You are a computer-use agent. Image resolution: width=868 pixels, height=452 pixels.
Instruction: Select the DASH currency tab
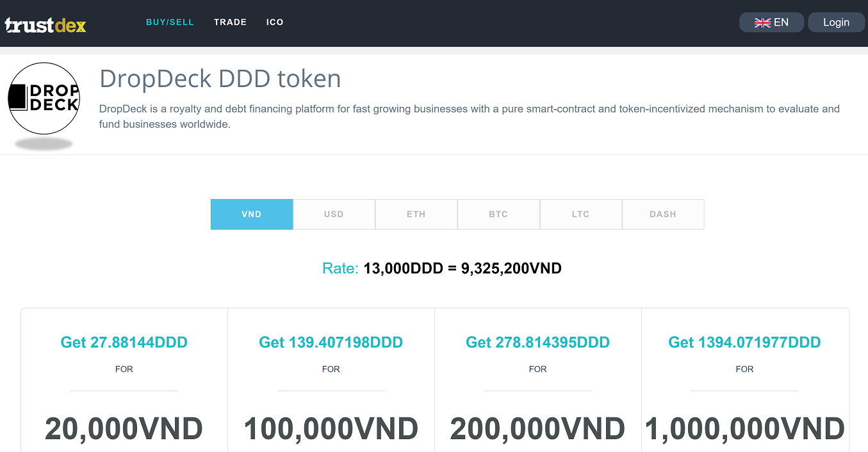click(663, 214)
